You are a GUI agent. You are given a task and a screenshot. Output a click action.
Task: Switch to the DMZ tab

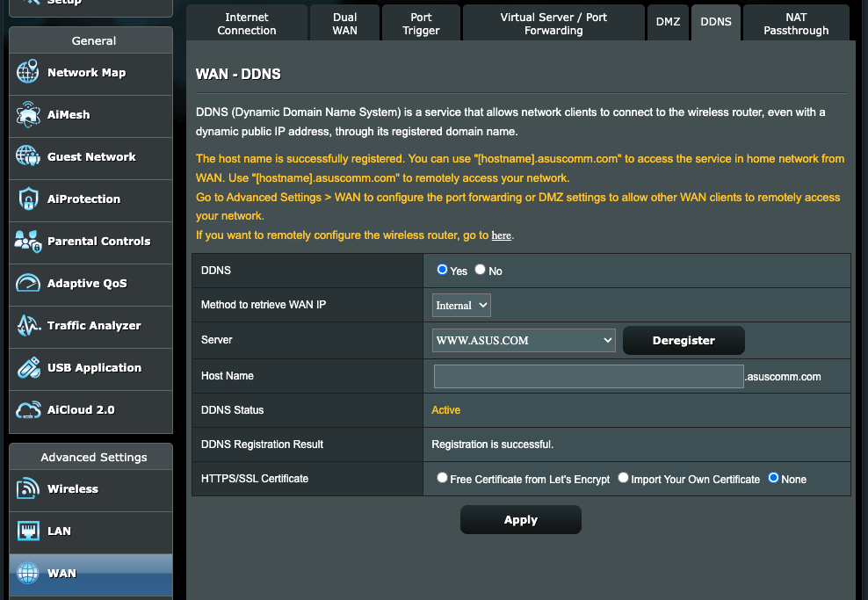[668, 22]
